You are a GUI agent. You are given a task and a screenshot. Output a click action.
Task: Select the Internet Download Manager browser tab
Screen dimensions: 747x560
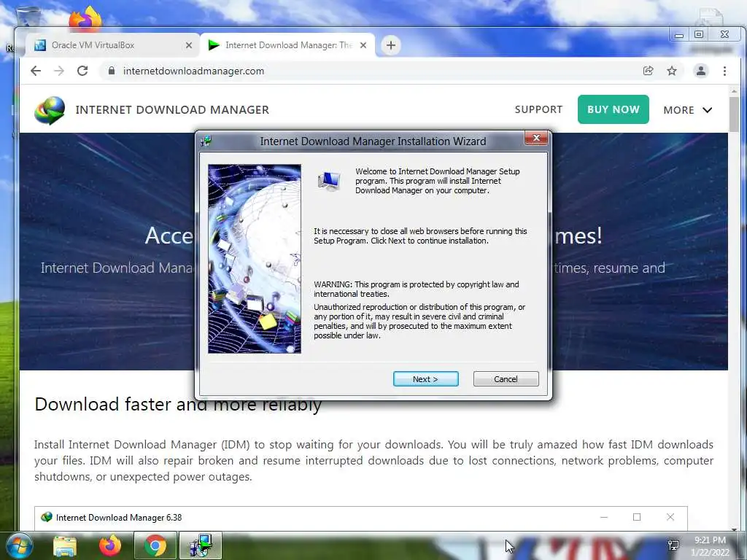coord(287,45)
